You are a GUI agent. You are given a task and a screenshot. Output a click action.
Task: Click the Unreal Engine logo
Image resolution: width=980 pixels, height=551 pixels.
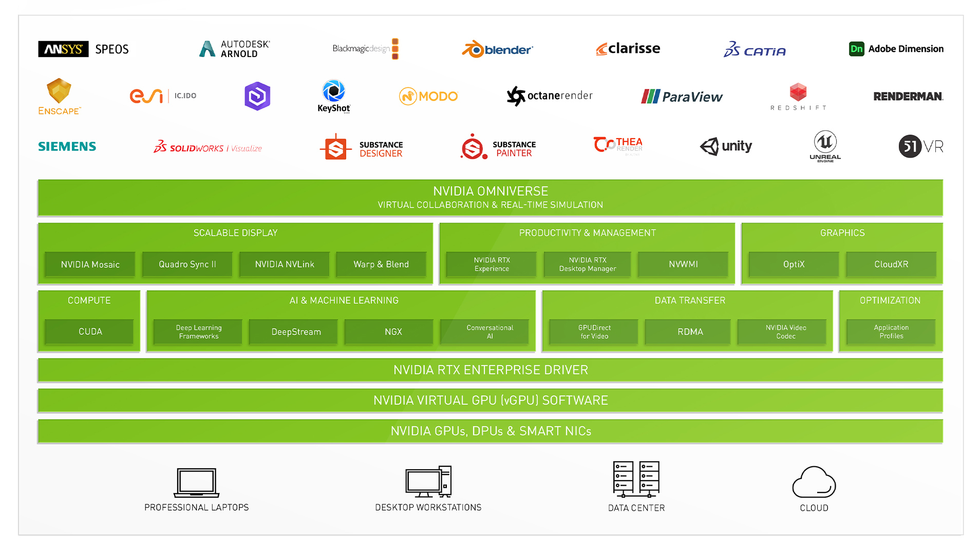825,143
